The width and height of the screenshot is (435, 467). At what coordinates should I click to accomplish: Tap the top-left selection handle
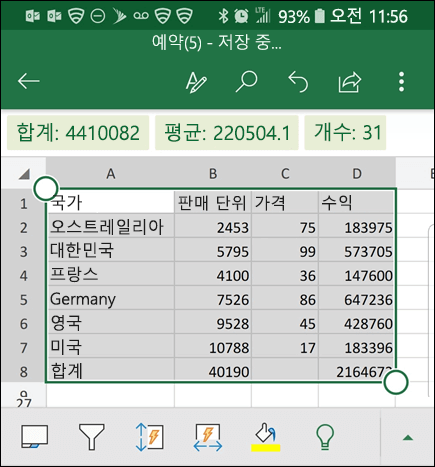[46, 189]
